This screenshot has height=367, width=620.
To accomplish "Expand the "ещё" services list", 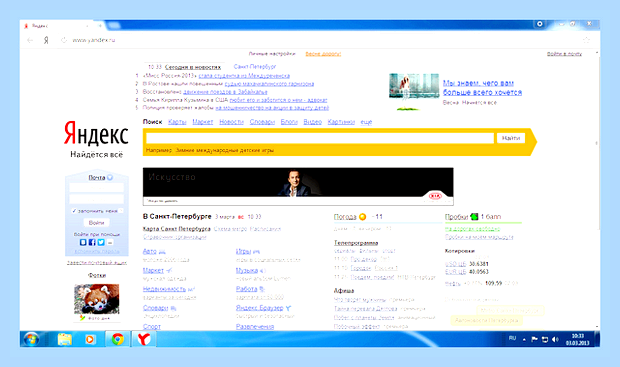I will coord(366,122).
